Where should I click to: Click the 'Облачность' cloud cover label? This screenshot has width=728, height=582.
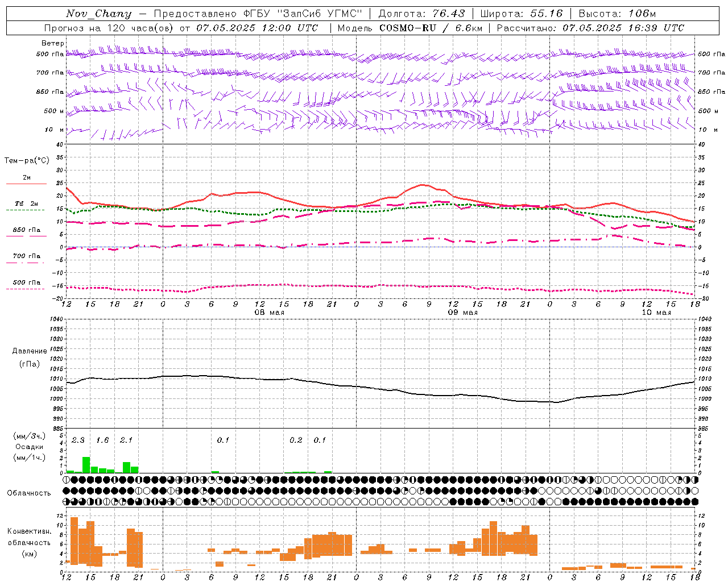[29, 493]
